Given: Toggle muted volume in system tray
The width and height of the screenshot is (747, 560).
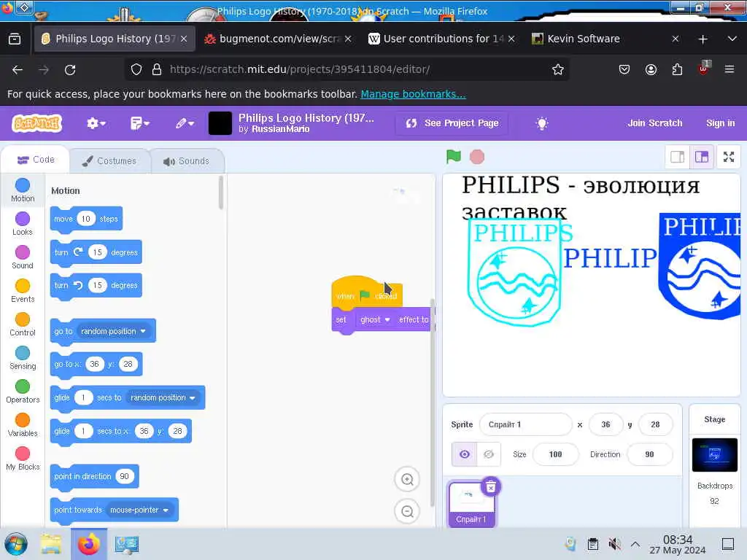Looking at the screenshot, I should pos(614,544).
